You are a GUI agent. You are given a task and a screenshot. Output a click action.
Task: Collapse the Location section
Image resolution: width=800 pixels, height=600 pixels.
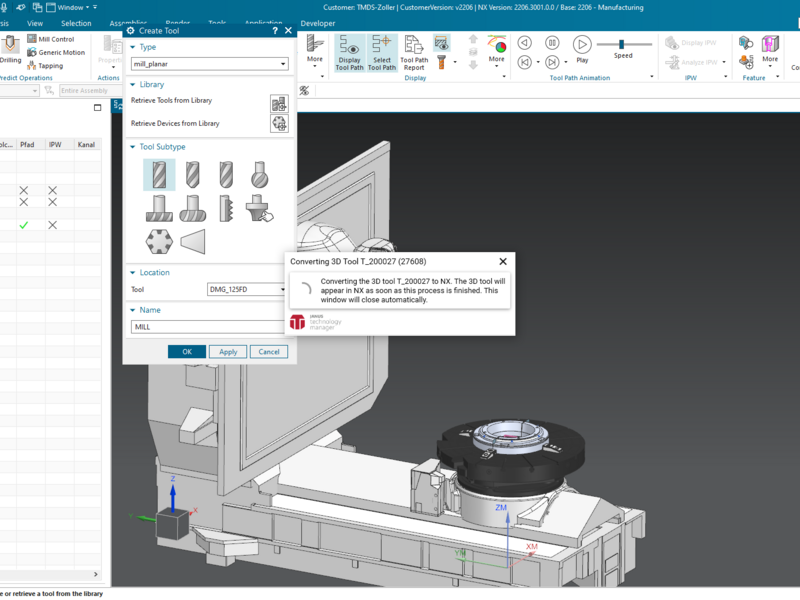(133, 272)
